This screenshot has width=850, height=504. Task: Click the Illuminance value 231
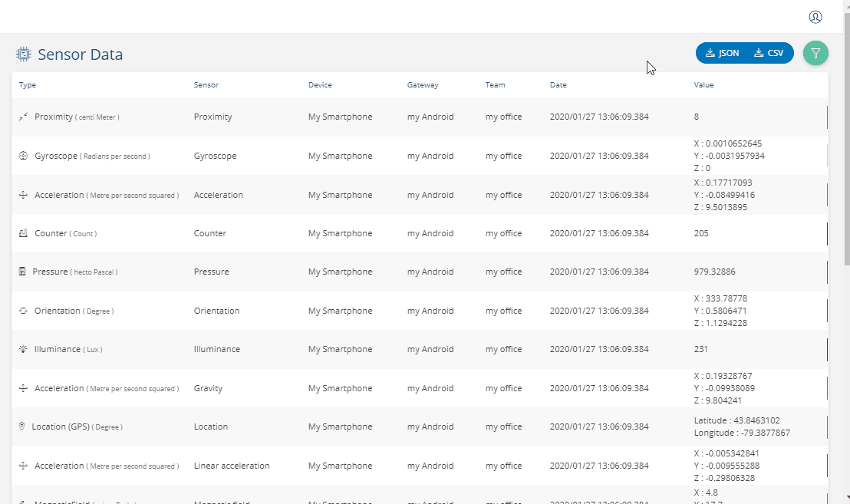[701, 349]
